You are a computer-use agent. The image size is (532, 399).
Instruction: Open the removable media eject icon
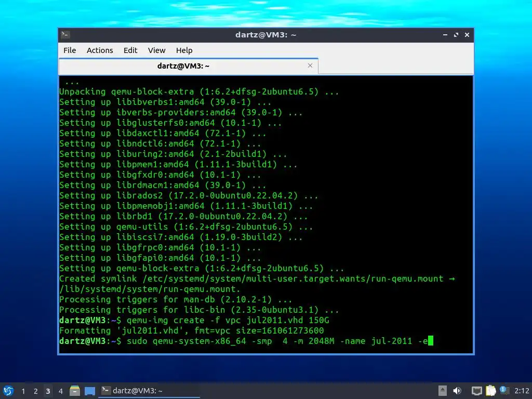442,391
